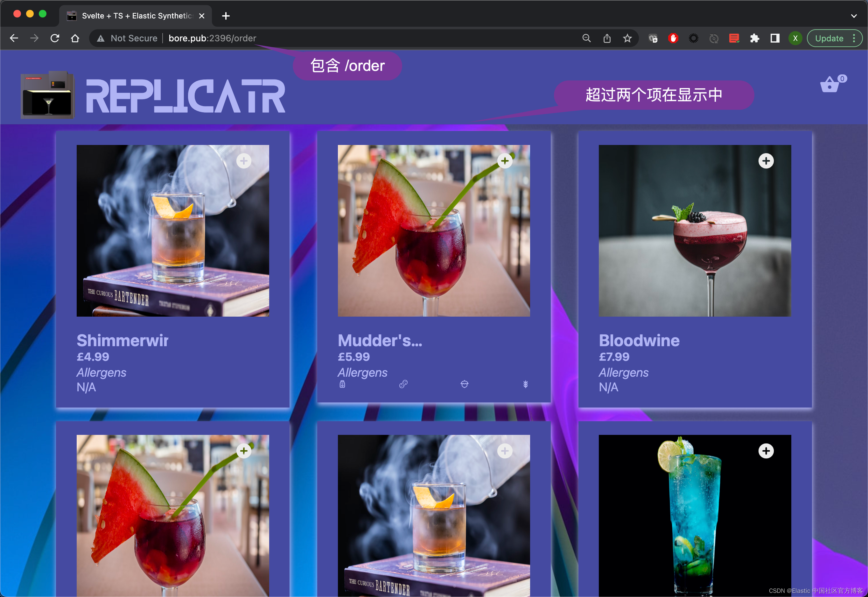868x597 pixels.
Task: Open the browser extensions puzzle icon
Action: pyautogui.click(x=755, y=38)
